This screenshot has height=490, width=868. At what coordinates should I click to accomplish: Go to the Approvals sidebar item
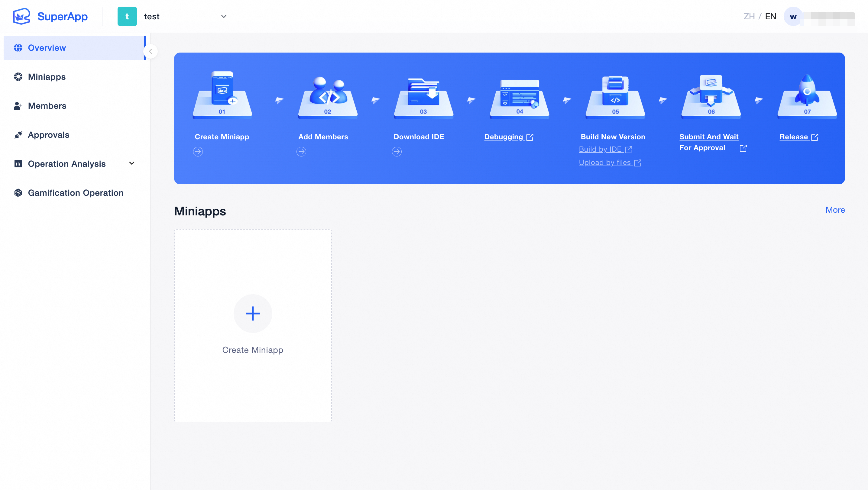pos(49,135)
